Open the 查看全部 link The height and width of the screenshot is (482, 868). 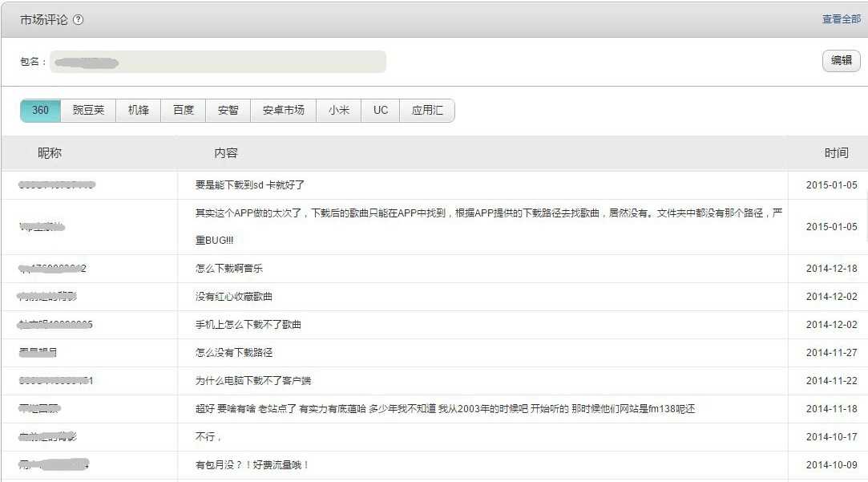point(841,19)
